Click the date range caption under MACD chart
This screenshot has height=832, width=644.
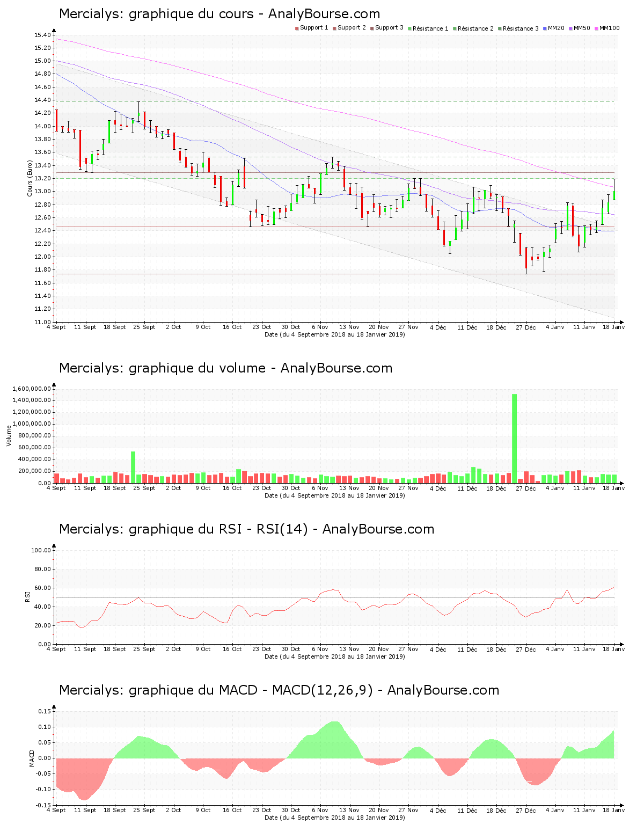pos(335,818)
